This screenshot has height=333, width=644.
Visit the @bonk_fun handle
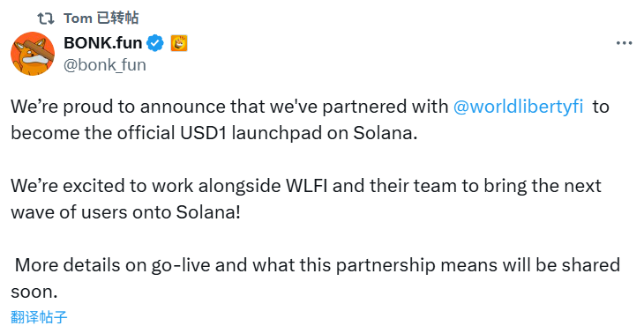tap(105, 65)
